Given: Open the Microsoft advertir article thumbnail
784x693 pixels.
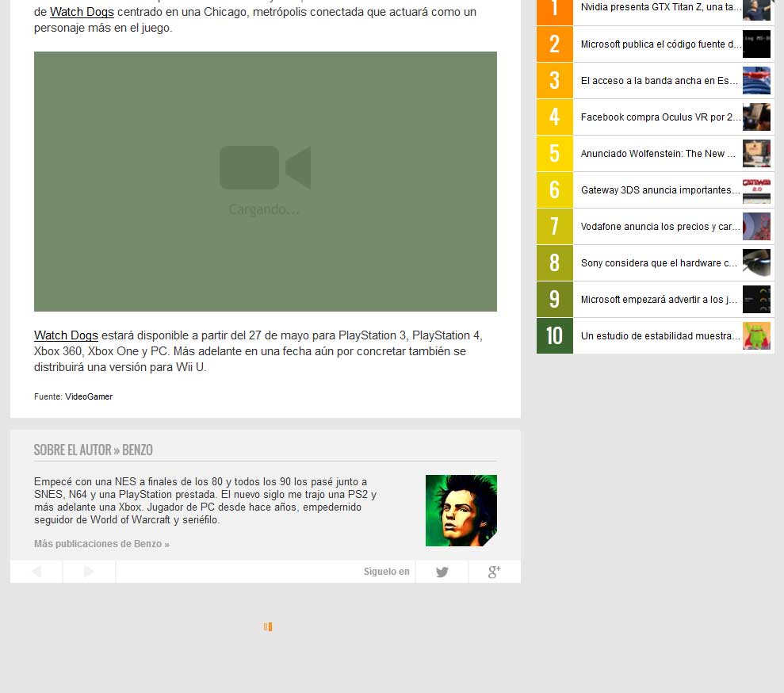Looking at the screenshot, I should tap(756, 300).
